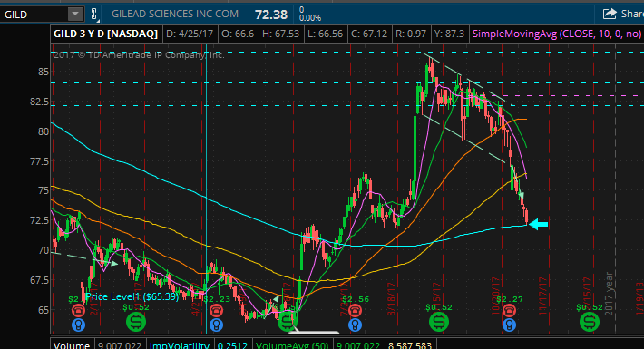Click the 85 price axis label
The width and height of the screenshot is (644, 349).
coord(44,72)
